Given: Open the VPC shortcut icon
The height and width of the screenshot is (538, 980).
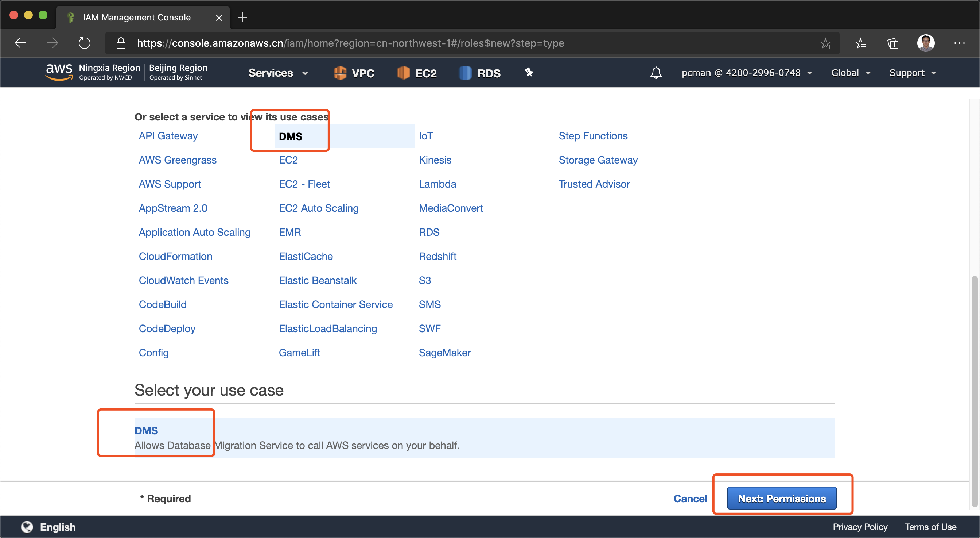Looking at the screenshot, I should point(340,73).
